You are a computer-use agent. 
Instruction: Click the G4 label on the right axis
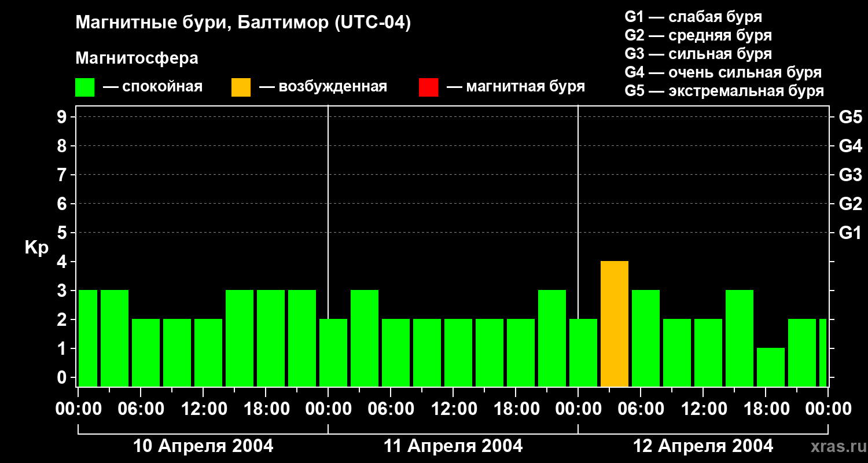[x=850, y=146]
